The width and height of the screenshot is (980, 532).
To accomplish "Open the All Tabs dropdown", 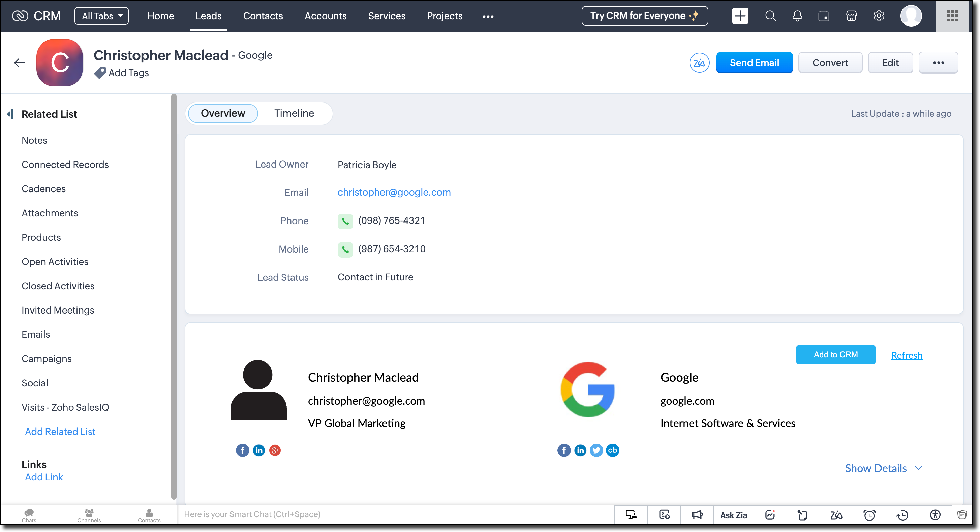I will (x=101, y=16).
